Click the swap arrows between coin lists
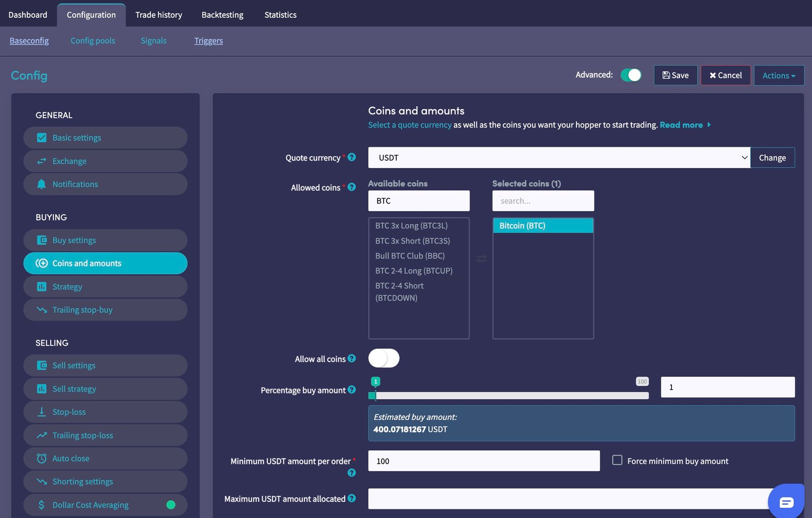The image size is (812, 518). [x=481, y=258]
